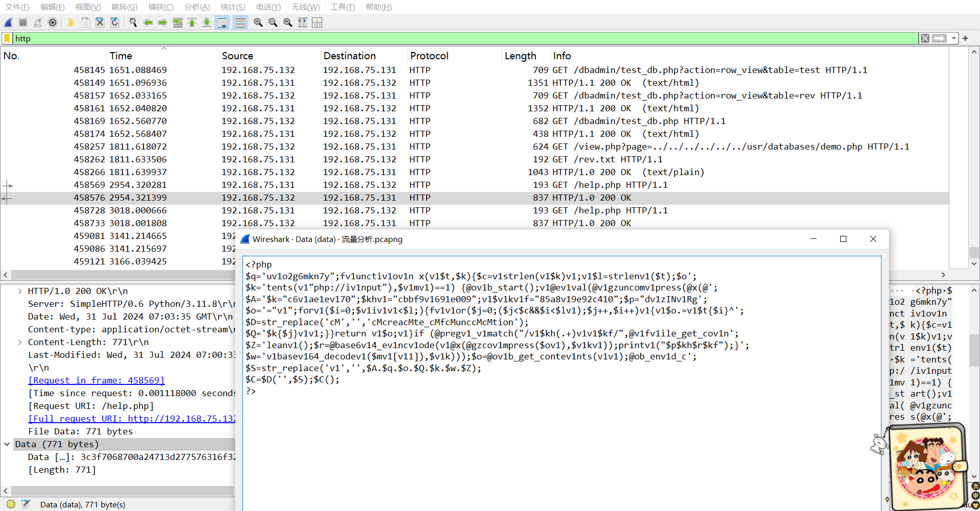Select packet 458733 HTTP/1.0 200 OK
Image resolution: width=980 pixels, height=511 pixels.
(475, 223)
